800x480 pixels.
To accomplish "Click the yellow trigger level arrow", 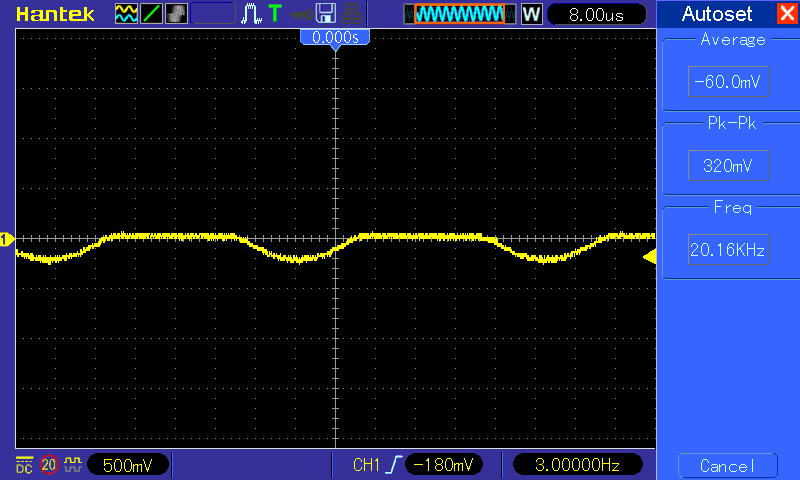I will tap(649, 257).
